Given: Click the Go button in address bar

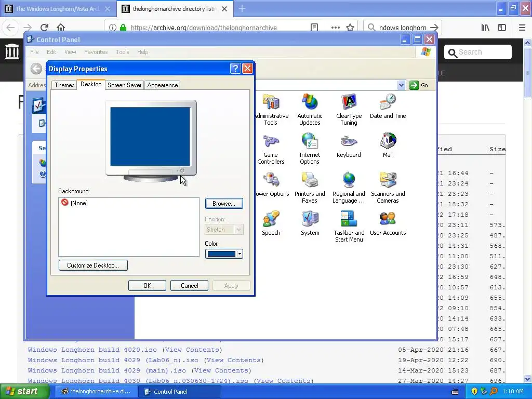Looking at the screenshot, I should tap(419, 85).
